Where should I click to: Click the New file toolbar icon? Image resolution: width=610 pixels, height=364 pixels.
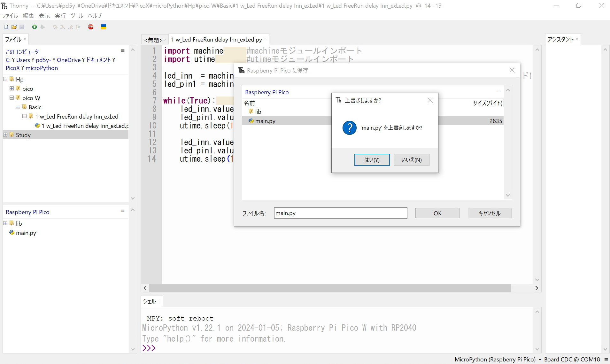point(6,27)
